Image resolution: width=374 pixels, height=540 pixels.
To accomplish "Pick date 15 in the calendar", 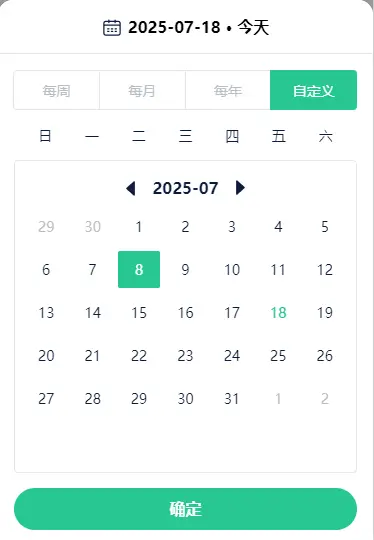I will (139, 313).
